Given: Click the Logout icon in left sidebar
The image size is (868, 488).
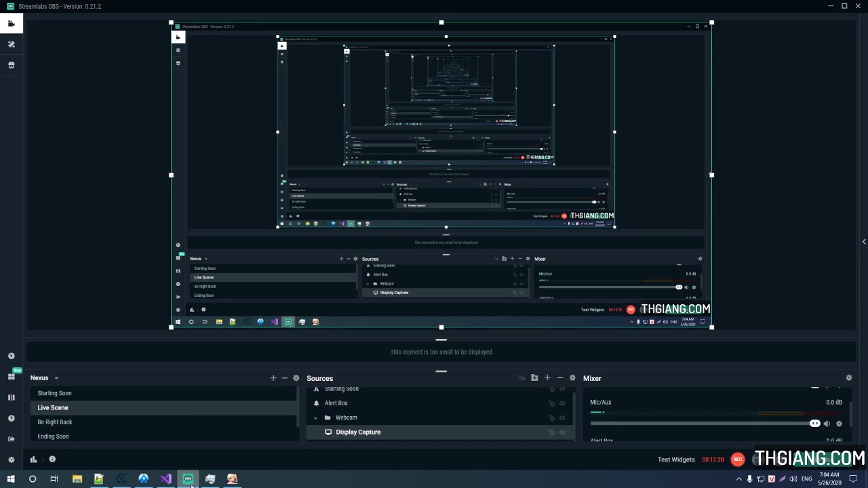Looking at the screenshot, I should 11,439.
